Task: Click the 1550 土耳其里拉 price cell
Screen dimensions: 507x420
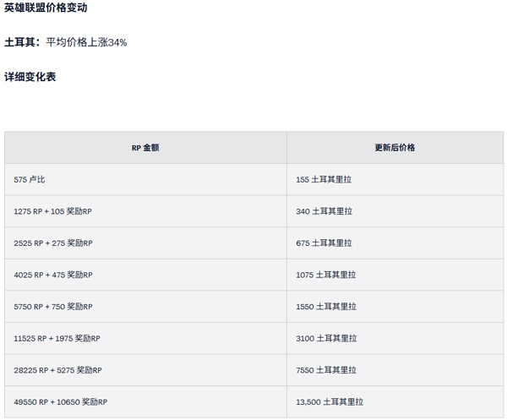Action: 326,306
